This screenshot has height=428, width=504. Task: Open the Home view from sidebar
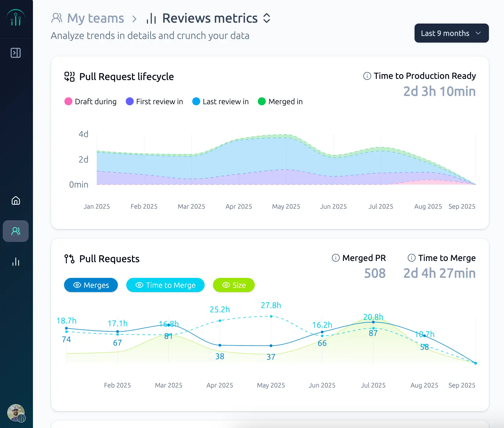(15, 201)
